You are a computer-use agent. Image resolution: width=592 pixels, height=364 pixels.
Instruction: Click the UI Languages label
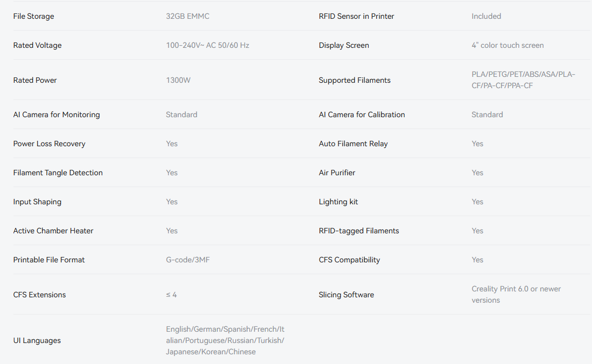(37, 340)
